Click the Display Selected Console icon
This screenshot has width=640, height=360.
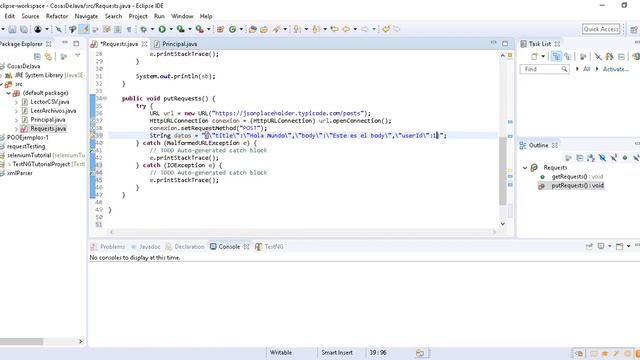[601, 247]
